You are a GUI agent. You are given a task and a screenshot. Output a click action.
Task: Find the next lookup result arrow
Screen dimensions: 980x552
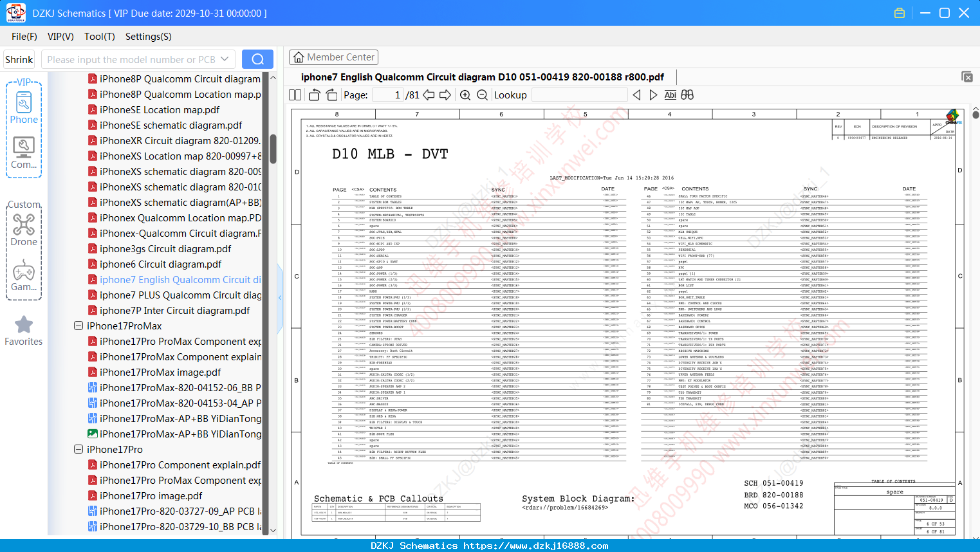point(653,95)
